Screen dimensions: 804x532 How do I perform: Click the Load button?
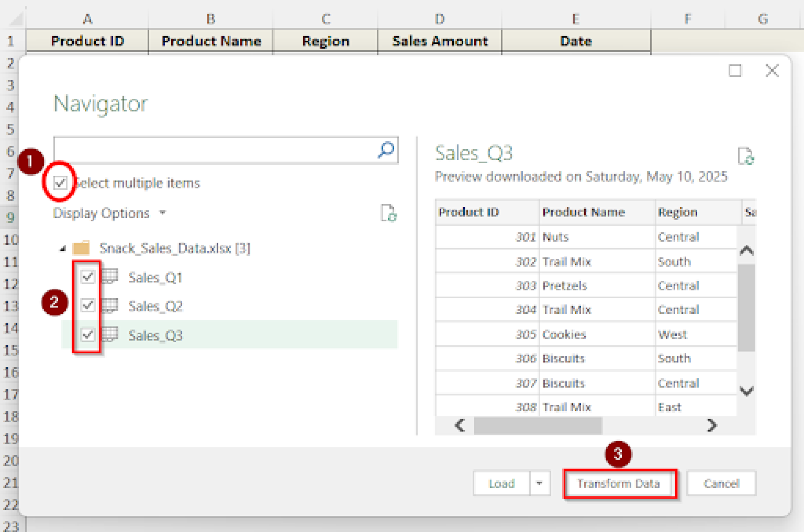tap(501, 483)
